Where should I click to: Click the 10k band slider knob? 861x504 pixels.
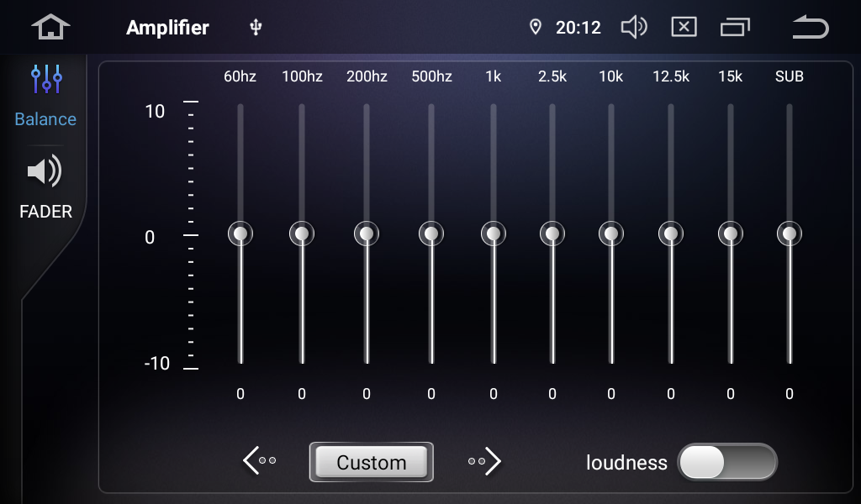(611, 234)
